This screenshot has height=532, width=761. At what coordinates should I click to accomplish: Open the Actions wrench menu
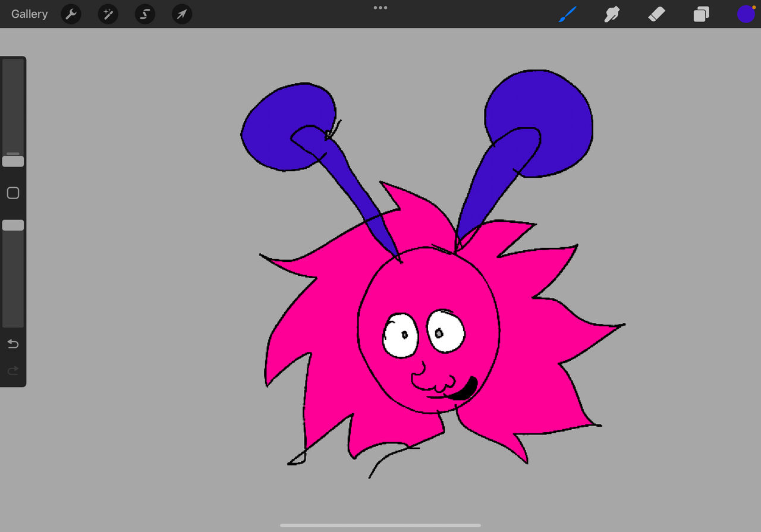(x=71, y=14)
